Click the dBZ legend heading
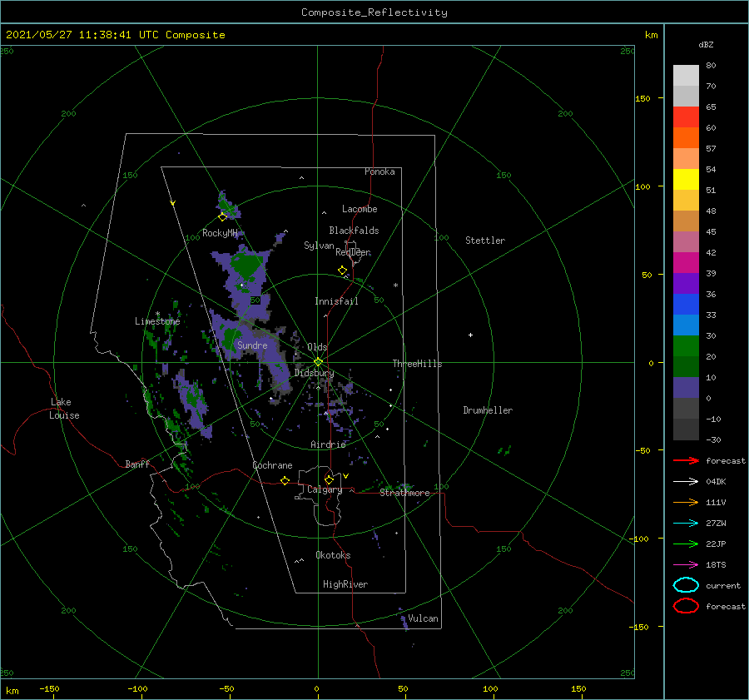The height and width of the screenshot is (700, 749). [706, 45]
